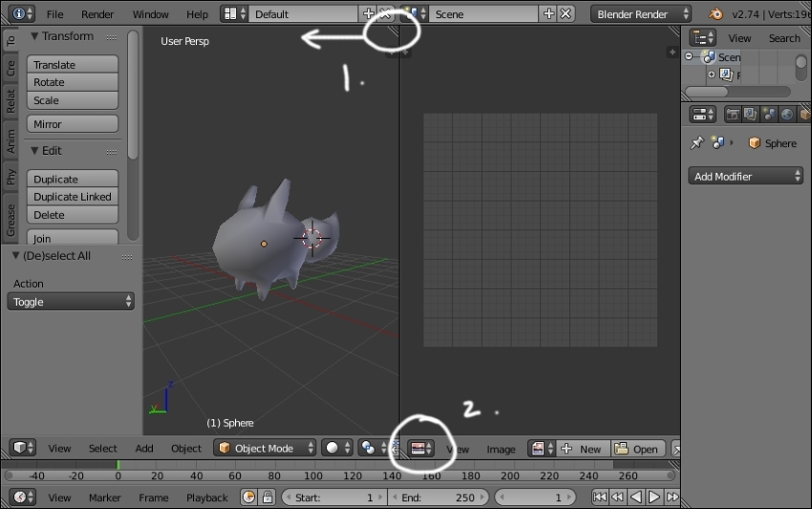Viewport: 812px width, 509px height.
Task: Open 3D View's Object menu
Action: click(186, 449)
